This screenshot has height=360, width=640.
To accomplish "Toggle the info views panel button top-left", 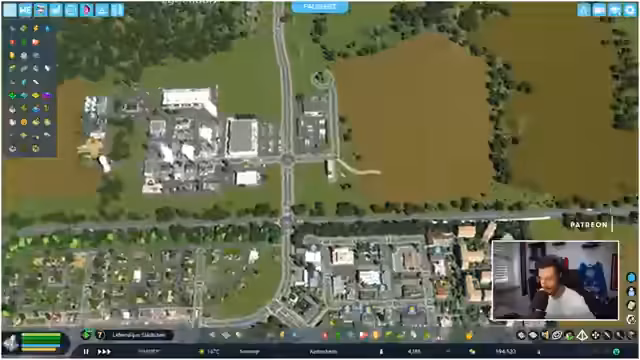I will click(10, 10).
